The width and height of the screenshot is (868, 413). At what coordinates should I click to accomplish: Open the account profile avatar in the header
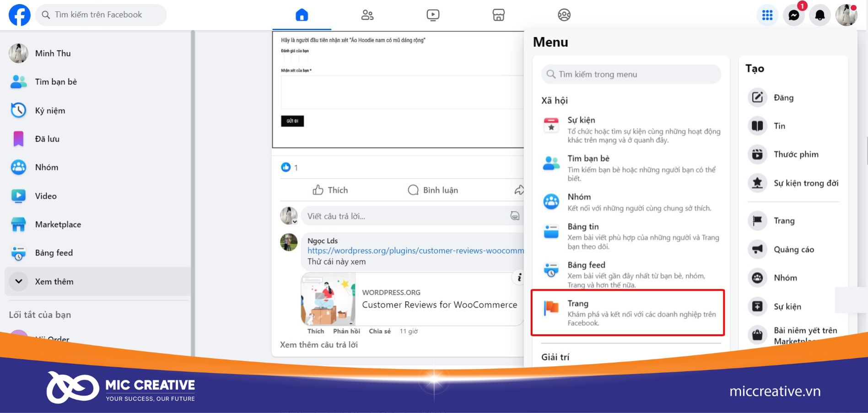click(846, 15)
